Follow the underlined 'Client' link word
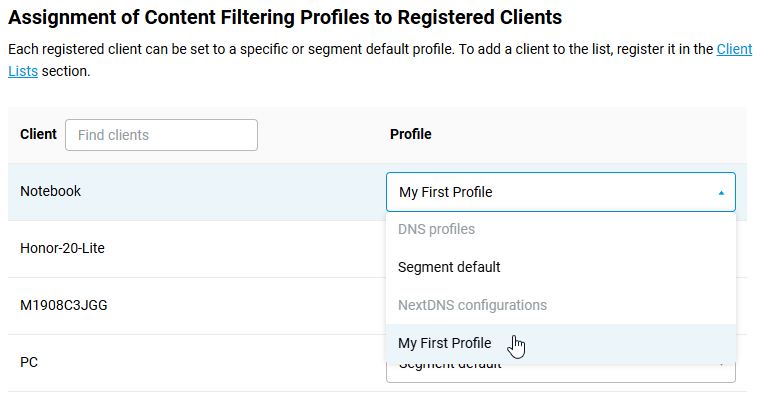 click(x=734, y=49)
